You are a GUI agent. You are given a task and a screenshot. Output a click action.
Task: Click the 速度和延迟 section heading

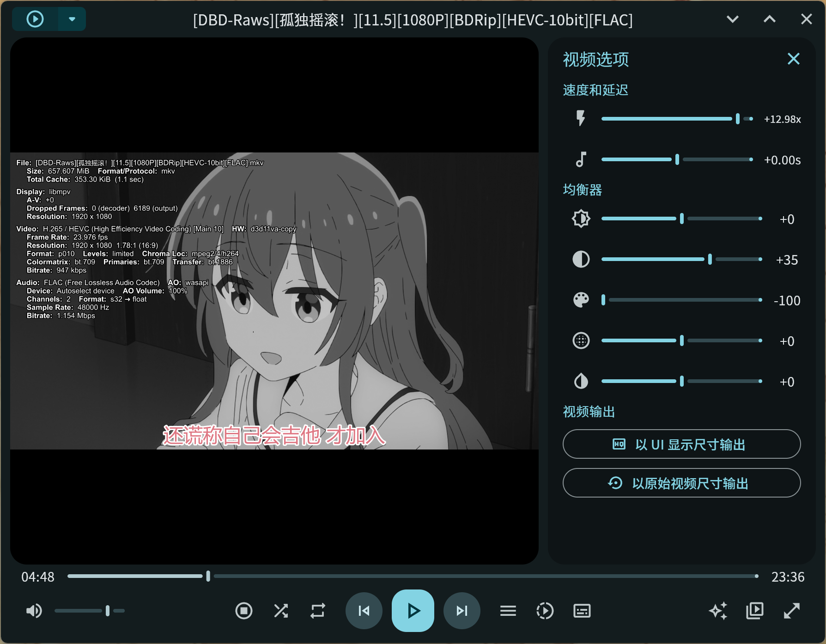(595, 90)
